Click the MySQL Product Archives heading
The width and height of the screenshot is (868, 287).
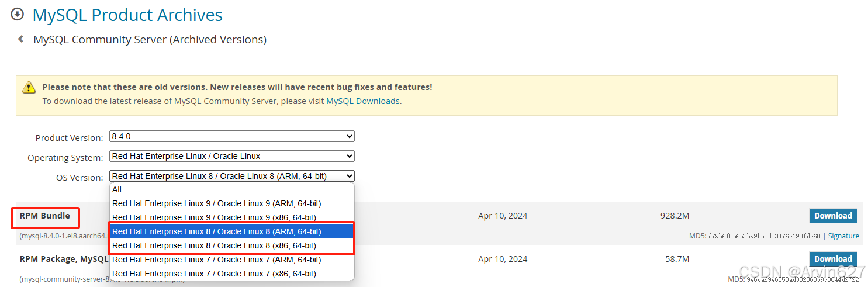coord(127,15)
